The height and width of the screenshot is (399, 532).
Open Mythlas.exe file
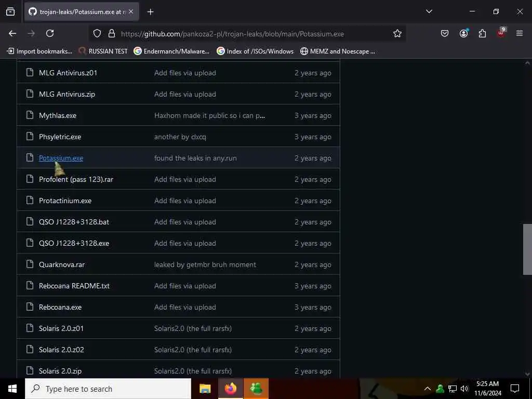(x=58, y=116)
